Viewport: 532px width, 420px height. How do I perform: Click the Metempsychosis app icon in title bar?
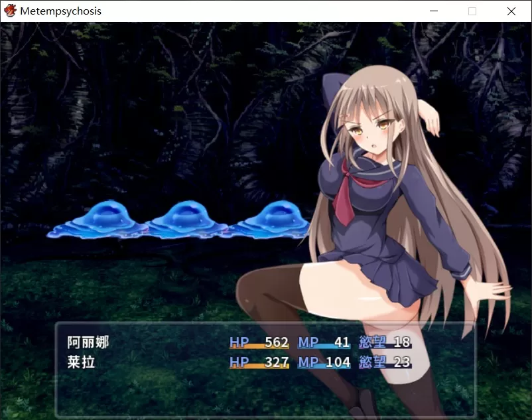click(10, 11)
